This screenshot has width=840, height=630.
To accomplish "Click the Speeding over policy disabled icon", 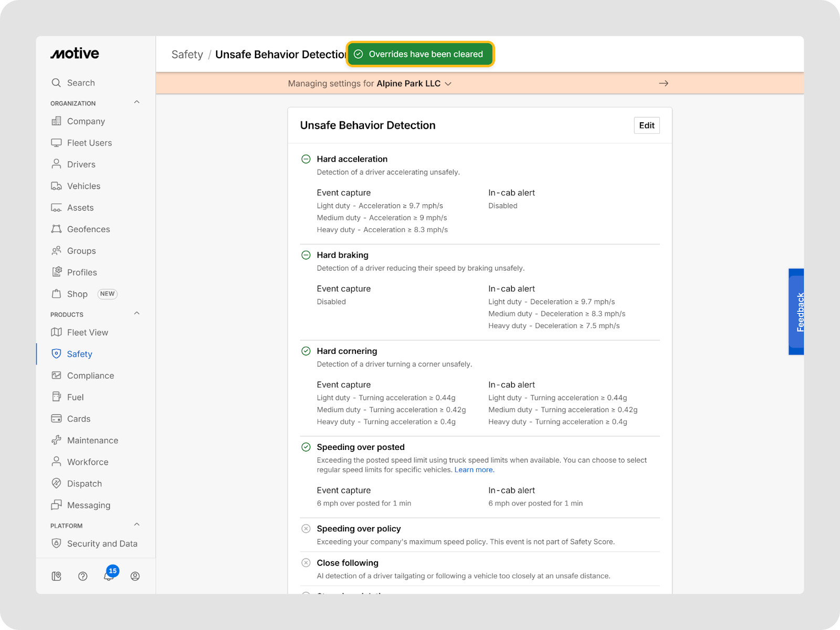I will click(x=306, y=529).
